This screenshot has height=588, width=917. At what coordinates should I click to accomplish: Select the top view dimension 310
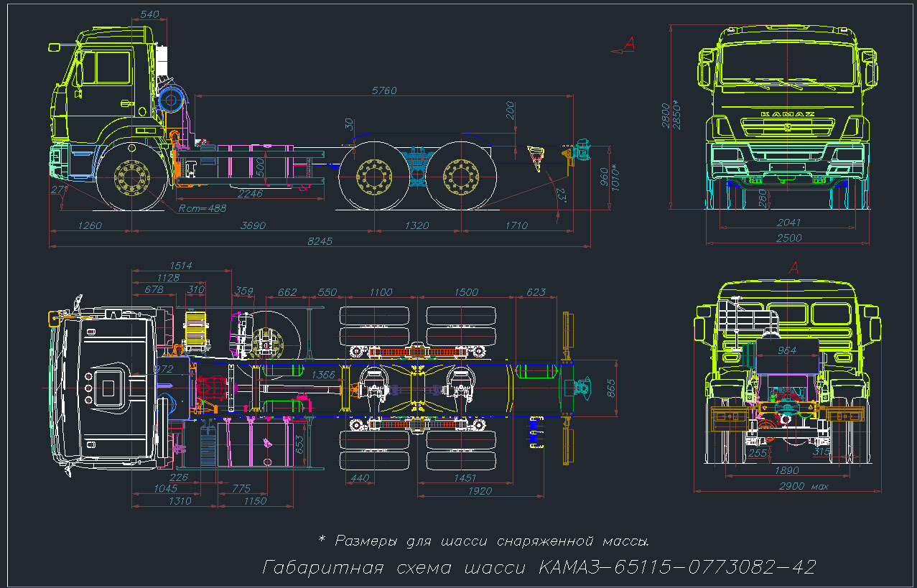[x=195, y=289]
